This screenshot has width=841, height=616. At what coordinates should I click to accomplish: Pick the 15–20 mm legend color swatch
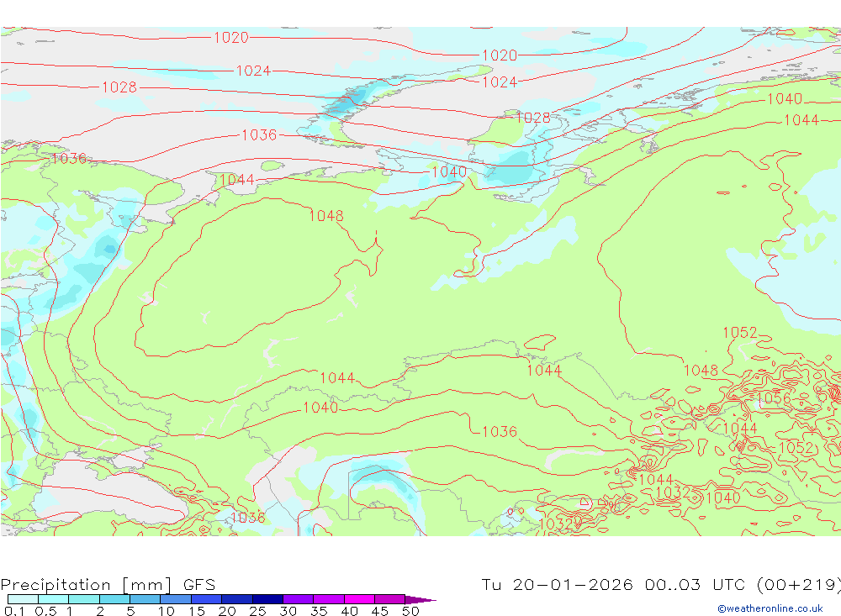[x=206, y=599]
